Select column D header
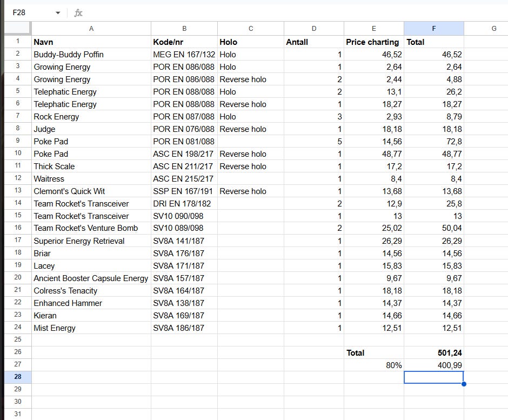 pos(313,29)
